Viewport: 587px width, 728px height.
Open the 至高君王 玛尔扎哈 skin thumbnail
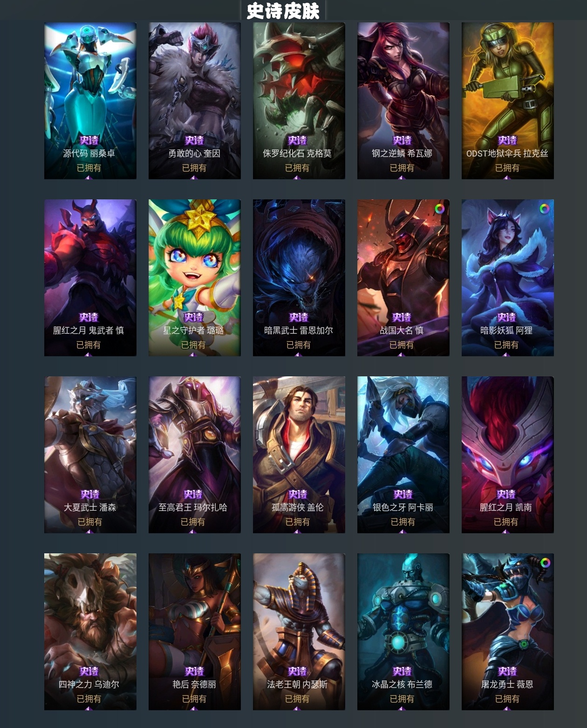[195, 455]
